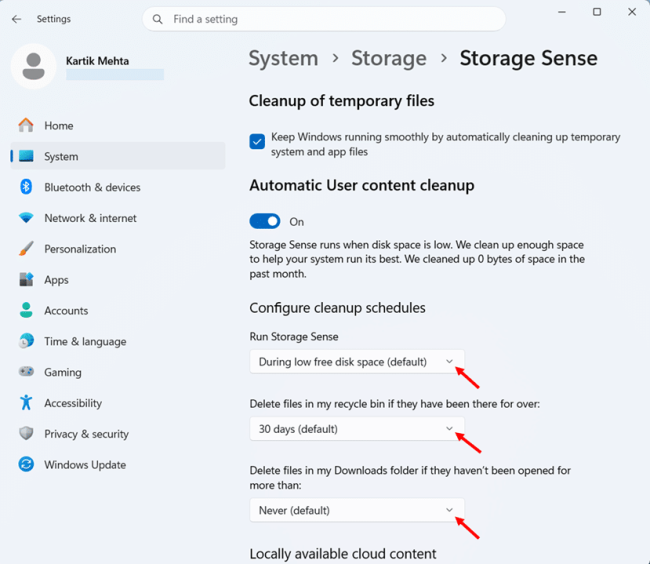Open Gaming settings
The image size is (650, 564).
118,372
